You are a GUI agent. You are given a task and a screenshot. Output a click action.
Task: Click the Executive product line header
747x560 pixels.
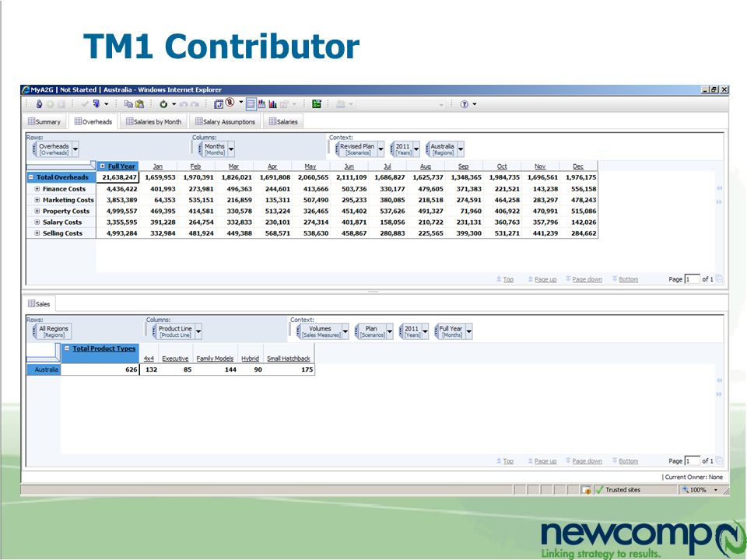[175, 359]
